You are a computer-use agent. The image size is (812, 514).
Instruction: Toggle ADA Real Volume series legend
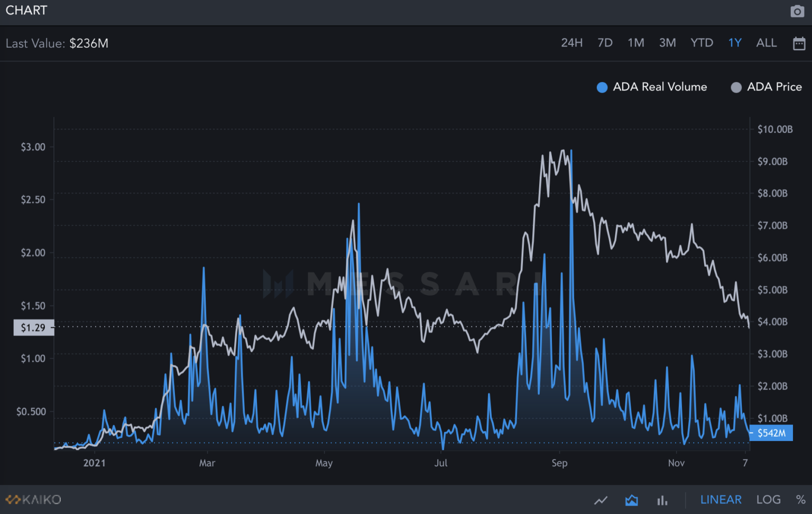(652, 87)
